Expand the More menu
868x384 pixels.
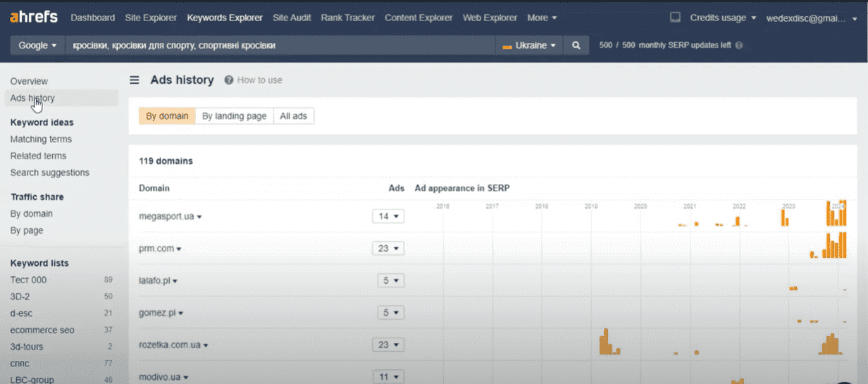(x=542, y=18)
